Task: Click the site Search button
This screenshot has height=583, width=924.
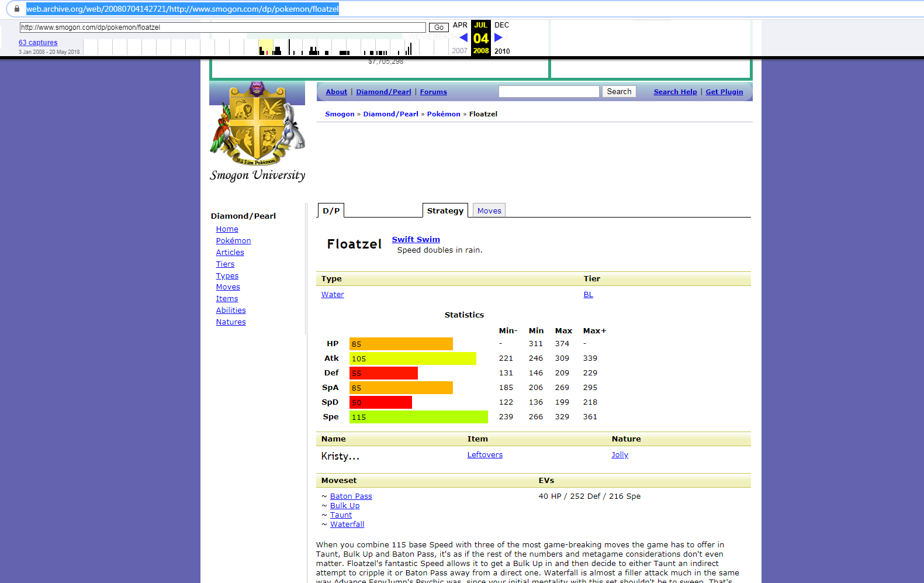Action: 619,92
